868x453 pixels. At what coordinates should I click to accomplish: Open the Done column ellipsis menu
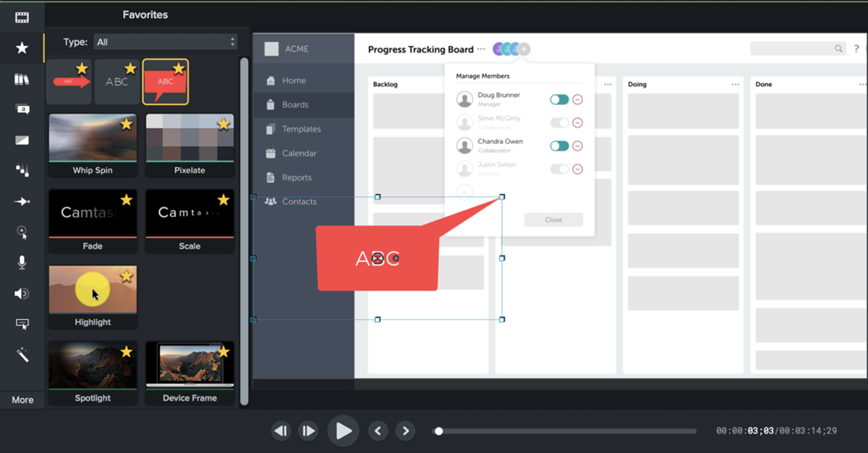[863, 85]
